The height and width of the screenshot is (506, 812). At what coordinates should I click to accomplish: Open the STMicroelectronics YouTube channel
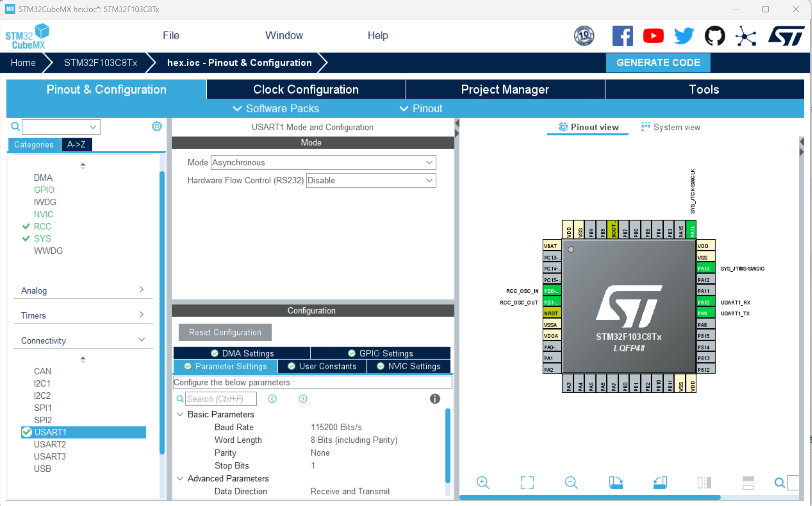coord(654,35)
